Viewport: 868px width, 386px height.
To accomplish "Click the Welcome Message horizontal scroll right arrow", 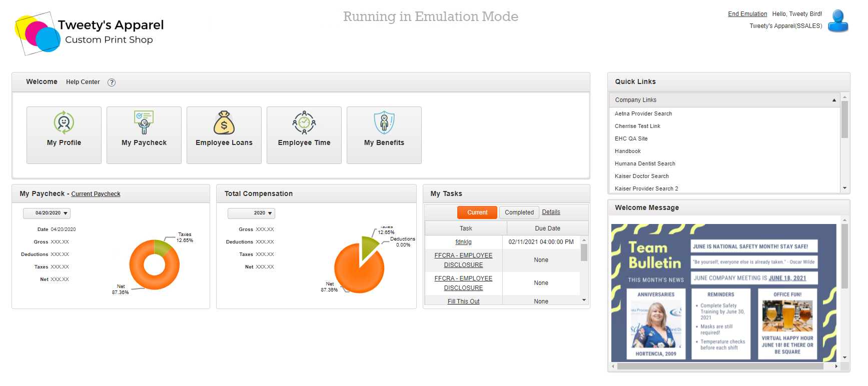I will pyautogui.click(x=836, y=366).
